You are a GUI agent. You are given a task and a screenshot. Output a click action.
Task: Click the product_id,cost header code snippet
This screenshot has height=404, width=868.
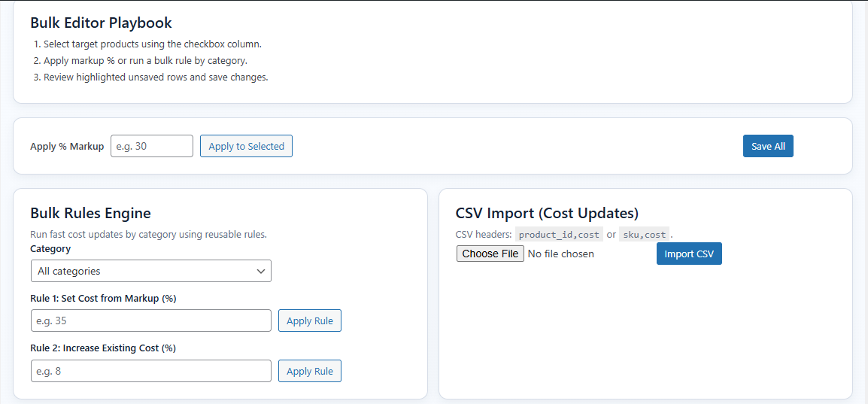coord(559,235)
